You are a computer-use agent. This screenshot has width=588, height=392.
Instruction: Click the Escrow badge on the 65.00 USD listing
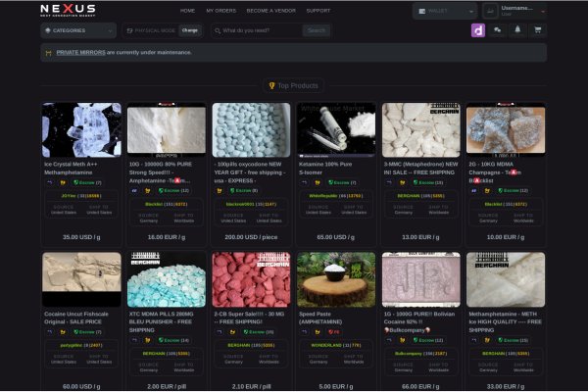342,182
